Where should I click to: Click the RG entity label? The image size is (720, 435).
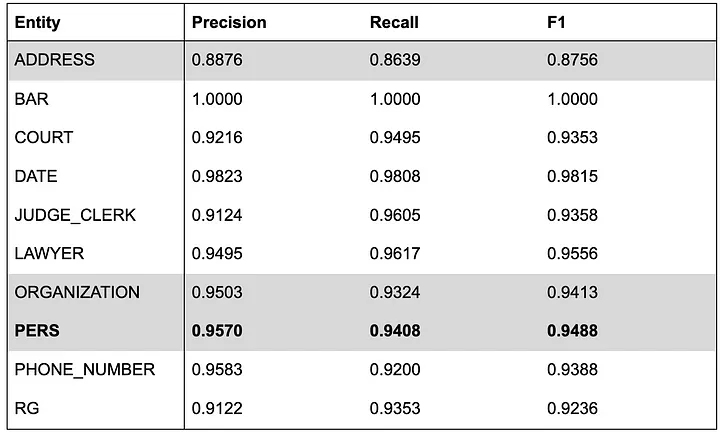tap(27, 408)
